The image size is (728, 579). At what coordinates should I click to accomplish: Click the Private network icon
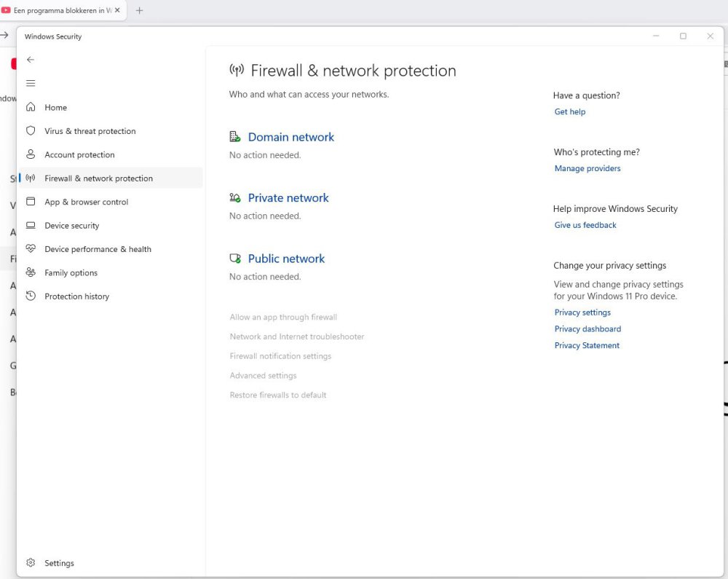(x=235, y=197)
